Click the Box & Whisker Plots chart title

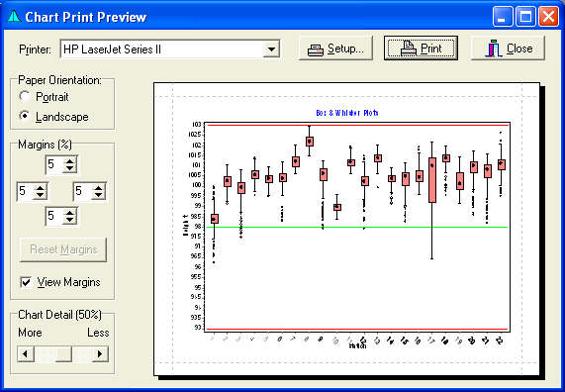pyautogui.click(x=347, y=113)
